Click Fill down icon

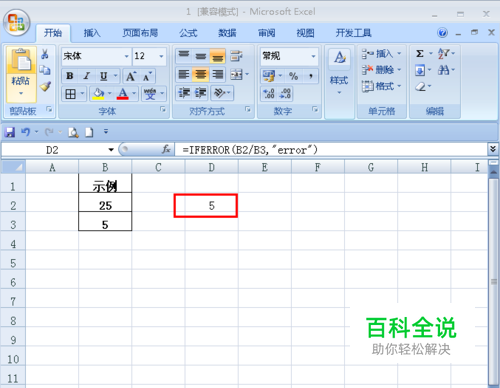click(x=419, y=70)
